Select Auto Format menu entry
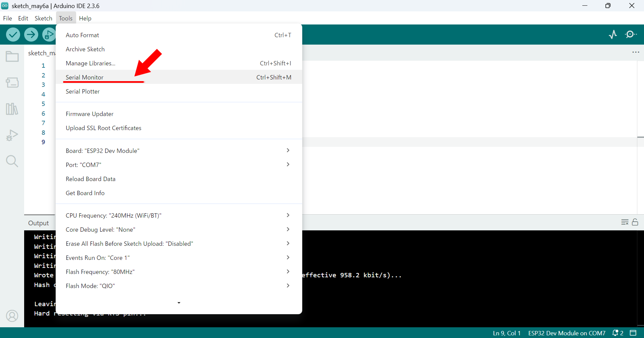The image size is (644, 338). tap(179, 35)
